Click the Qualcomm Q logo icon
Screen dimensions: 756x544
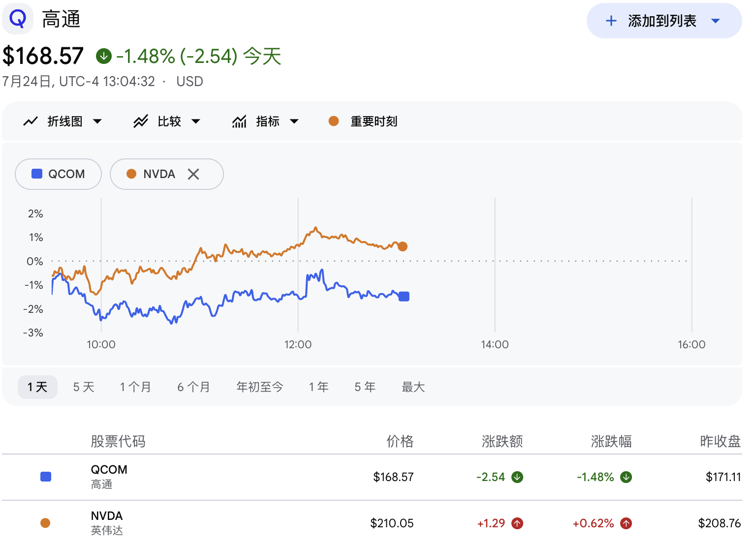[18, 19]
